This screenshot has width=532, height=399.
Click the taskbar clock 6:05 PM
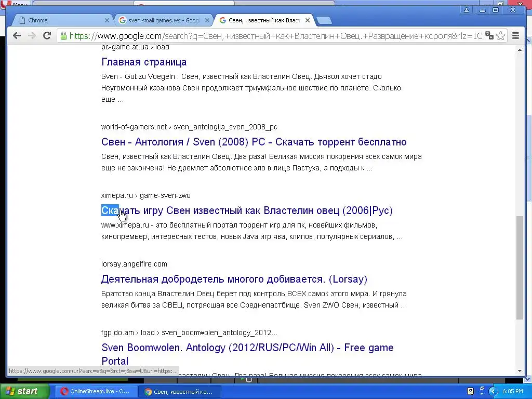513,392
